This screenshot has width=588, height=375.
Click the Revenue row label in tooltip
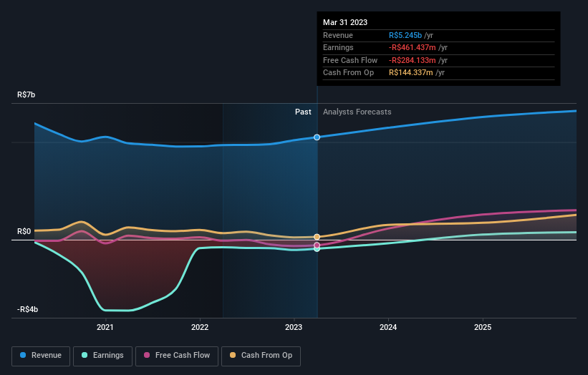point(338,35)
